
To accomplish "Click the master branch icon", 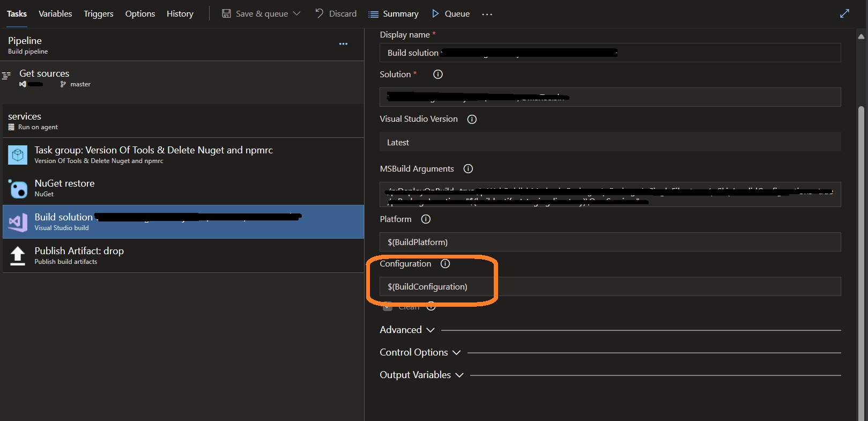I will (63, 84).
